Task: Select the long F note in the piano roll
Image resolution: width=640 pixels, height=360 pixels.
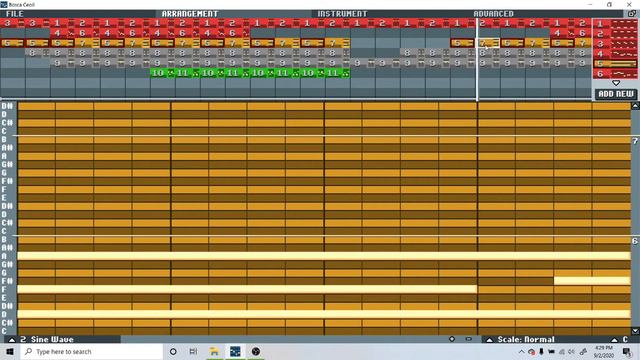Action: pyautogui.click(x=247, y=289)
